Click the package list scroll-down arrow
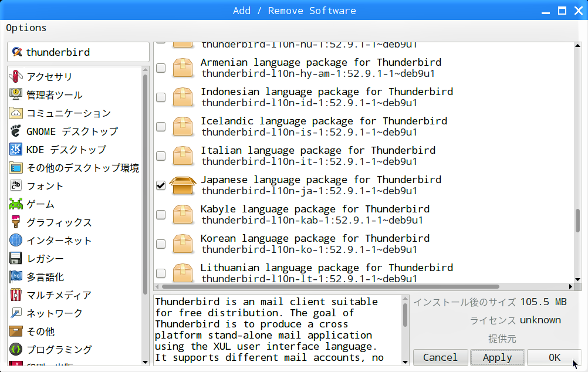Screen dimensions: 588x372 pyautogui.click(x=577, y=279)
